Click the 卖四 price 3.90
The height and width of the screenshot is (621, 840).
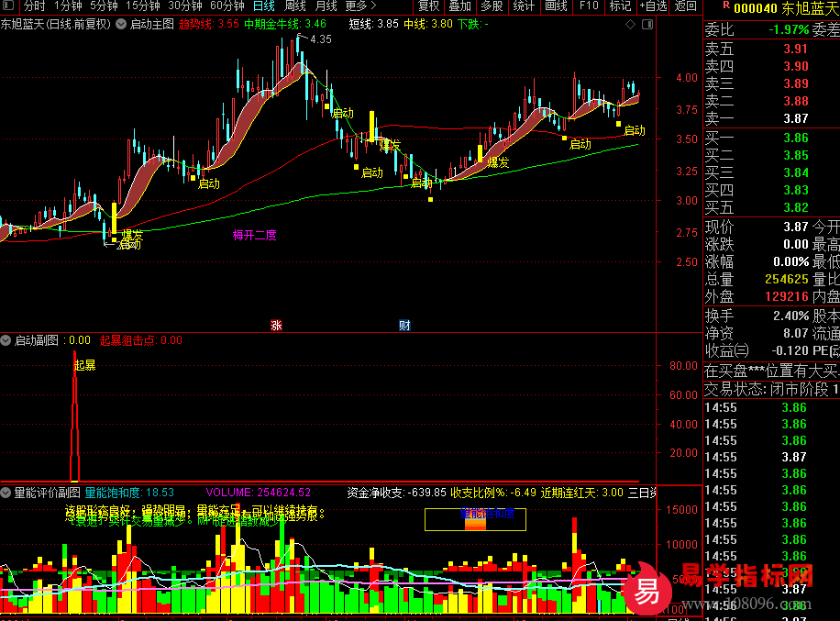(x=796, y=66)
